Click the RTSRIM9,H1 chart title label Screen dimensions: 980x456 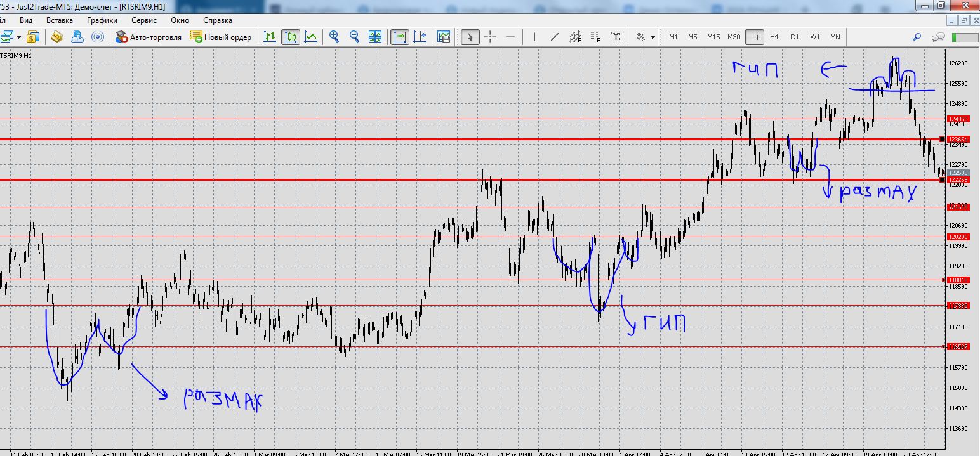(16, 56)
